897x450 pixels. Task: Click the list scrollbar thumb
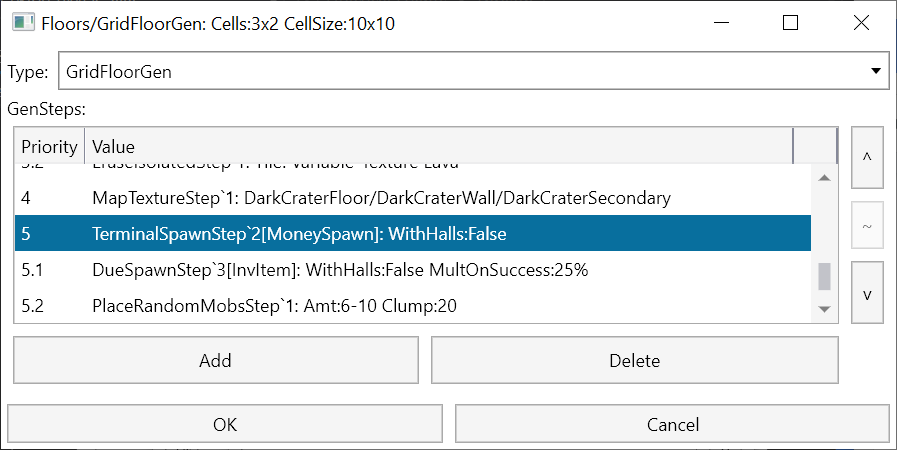pos(824,277)
